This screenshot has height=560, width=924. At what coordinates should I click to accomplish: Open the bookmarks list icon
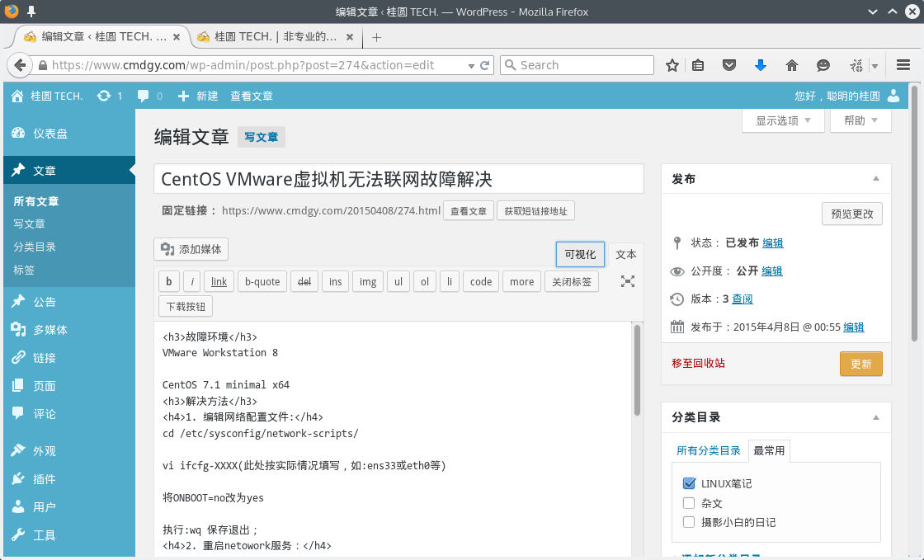click(698, 65)
